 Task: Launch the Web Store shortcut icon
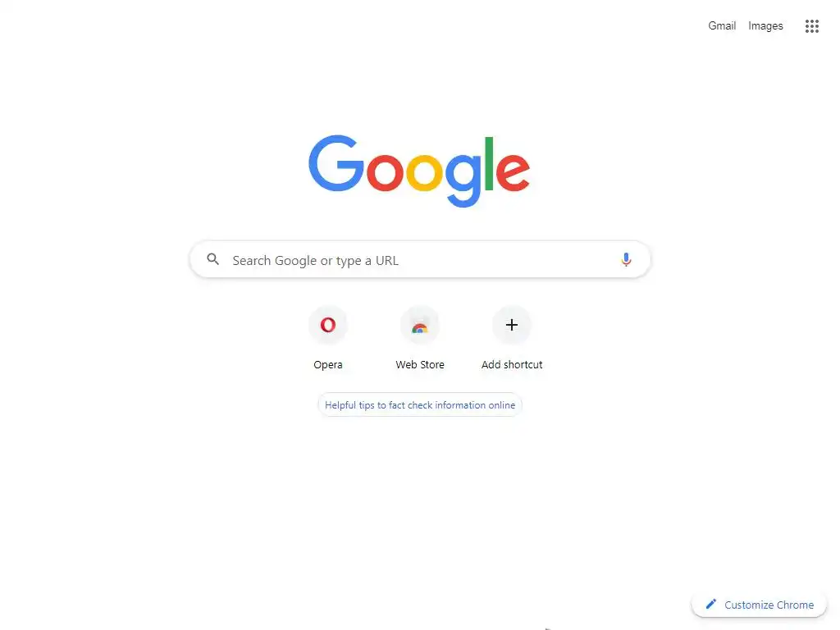click(420, 325)
